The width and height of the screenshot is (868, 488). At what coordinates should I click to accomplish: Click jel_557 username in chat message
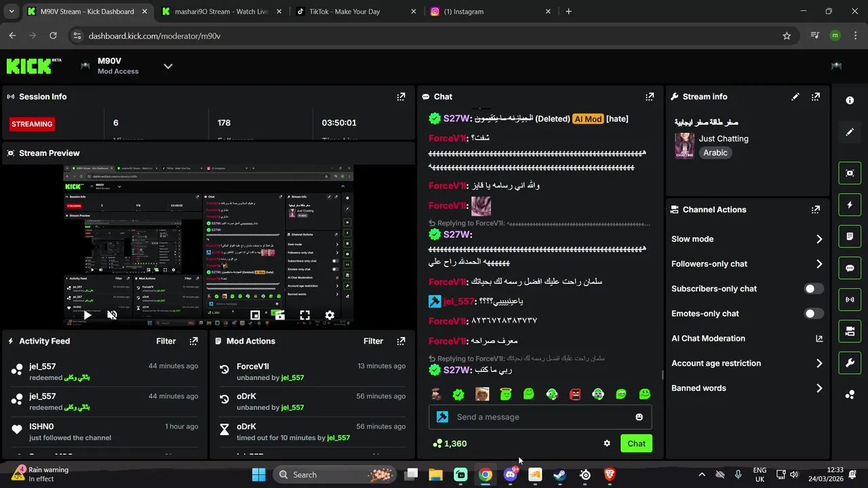pyautogui.click(x=459, y=301)
